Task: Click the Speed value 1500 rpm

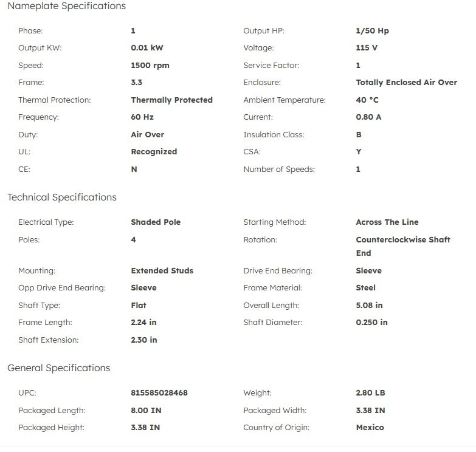Action: [150, 66]
